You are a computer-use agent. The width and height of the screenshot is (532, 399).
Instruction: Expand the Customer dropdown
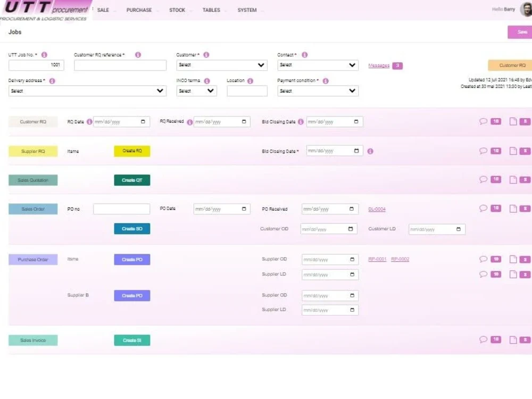click(221, 65)
